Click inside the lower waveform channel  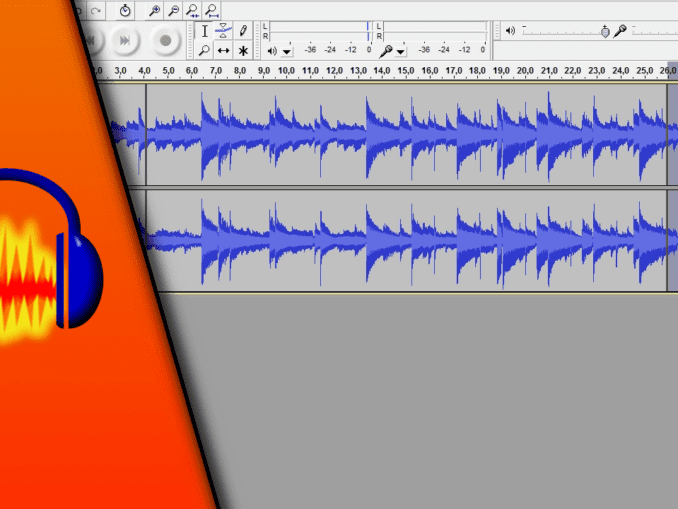400,241
